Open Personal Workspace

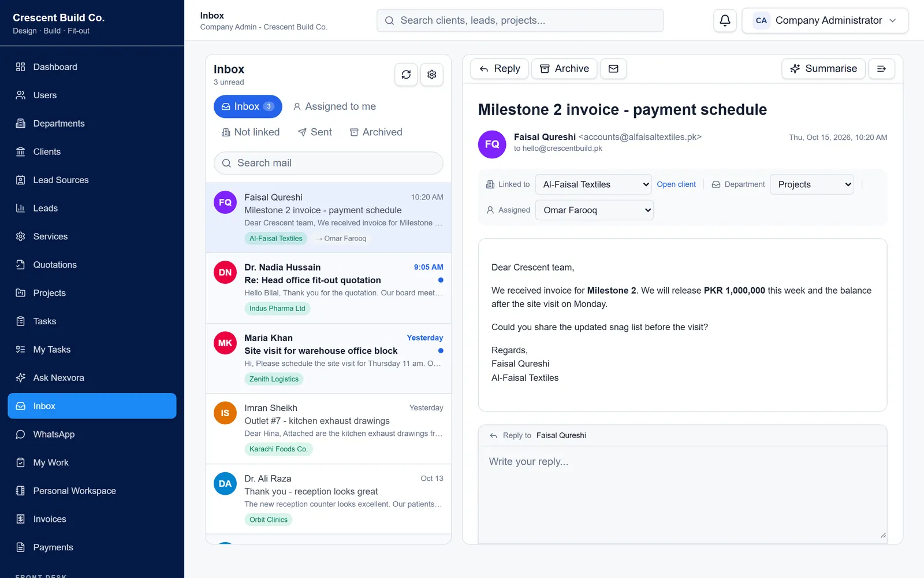pos(92,491)
